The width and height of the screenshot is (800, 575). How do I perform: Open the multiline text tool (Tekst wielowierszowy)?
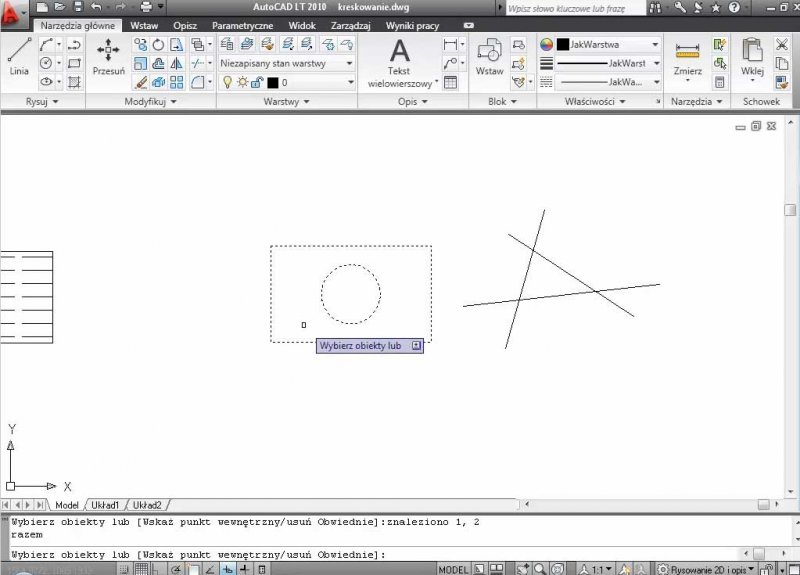tap(399, 60)
